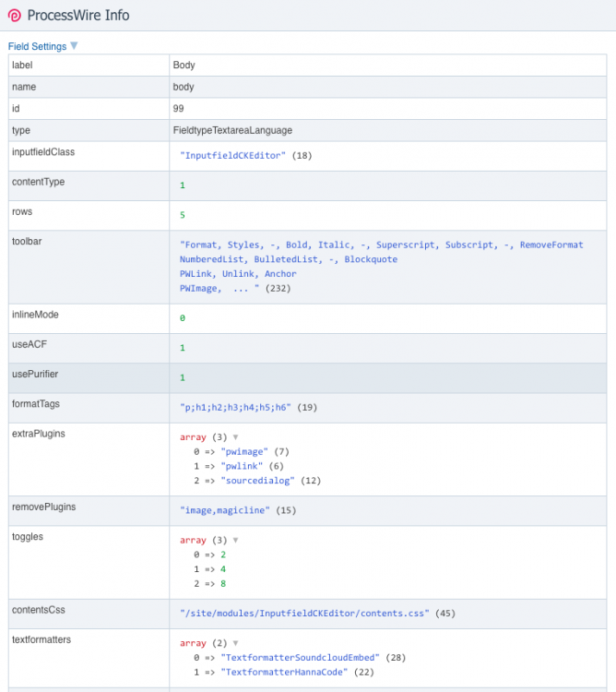This screenshot has height=692, width=616.
Task: Click the id value 99
Action: (x=178, y=109)
